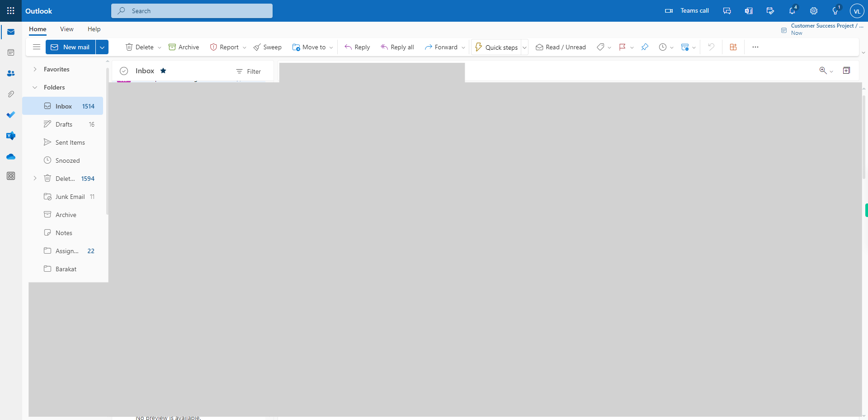
Task: Switch to the Home tab
Action: coord(38,29)
